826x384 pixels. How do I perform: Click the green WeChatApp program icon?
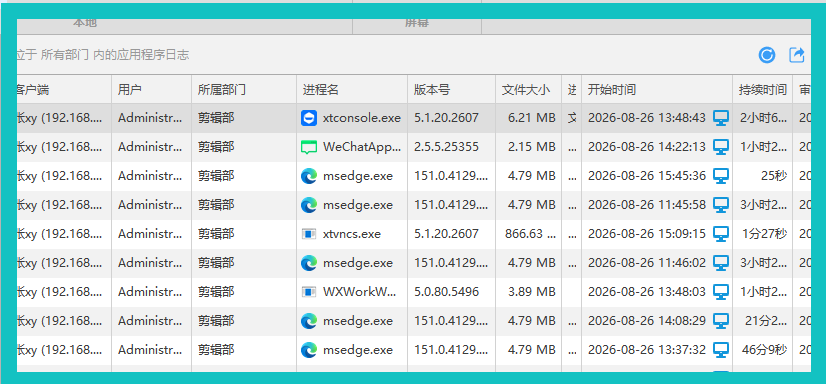(x=309, y=147)
